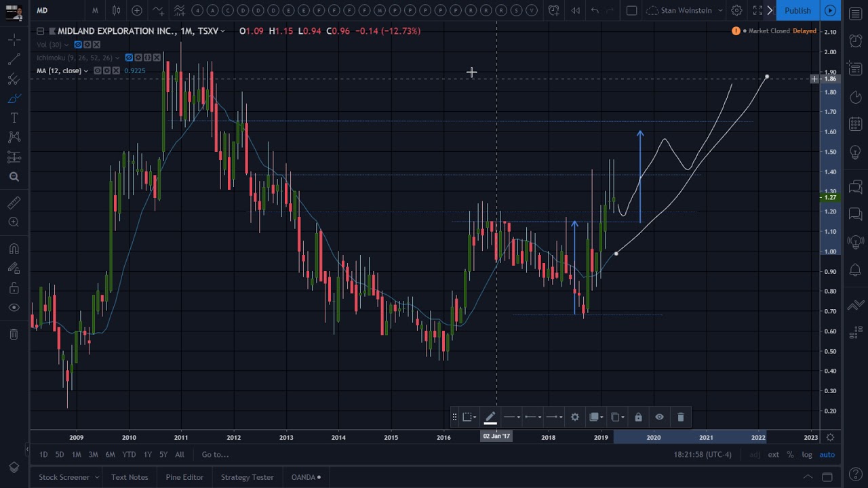Open the Text Notes tab
Viewport: 868px width, 488px height.
click(x=130, y=477)
